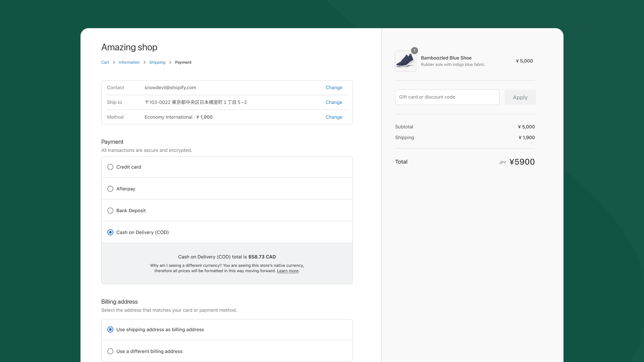Choose Afterpay as payment method
The image size is (644, 362).
point(110,189)
